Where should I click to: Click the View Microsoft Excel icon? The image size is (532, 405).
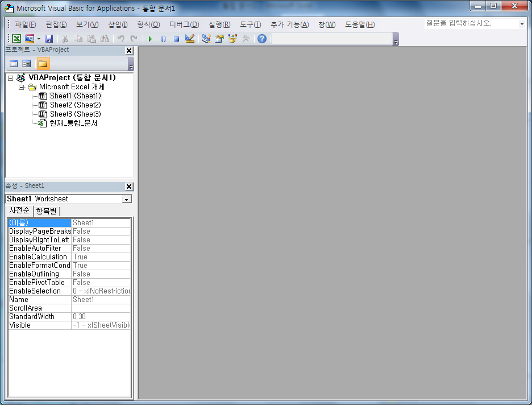coord(16,39)
